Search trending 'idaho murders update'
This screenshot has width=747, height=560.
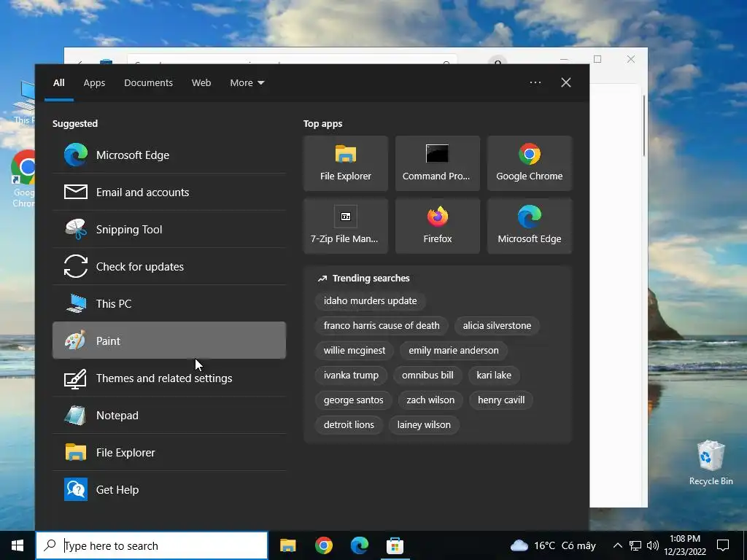point(370,301)
